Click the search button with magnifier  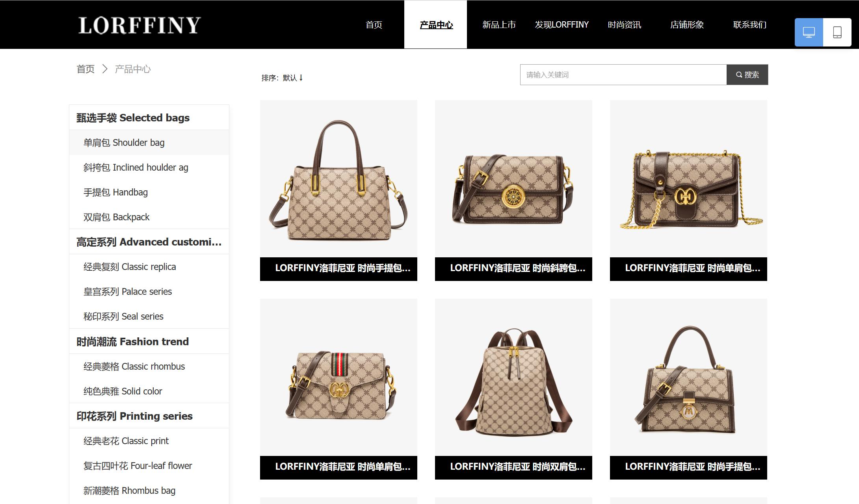coord(747,74)
